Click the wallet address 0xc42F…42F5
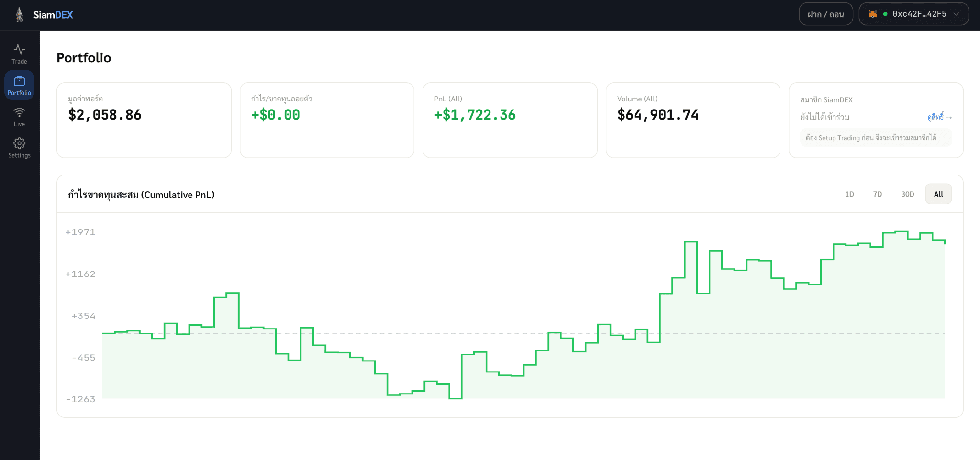980x460 pixels. 919,14
